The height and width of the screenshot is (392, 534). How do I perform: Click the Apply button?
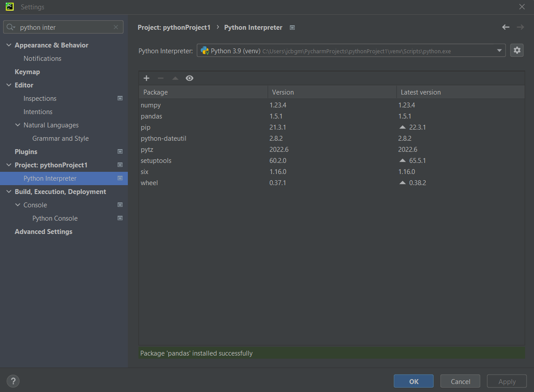tap(507, 381)
